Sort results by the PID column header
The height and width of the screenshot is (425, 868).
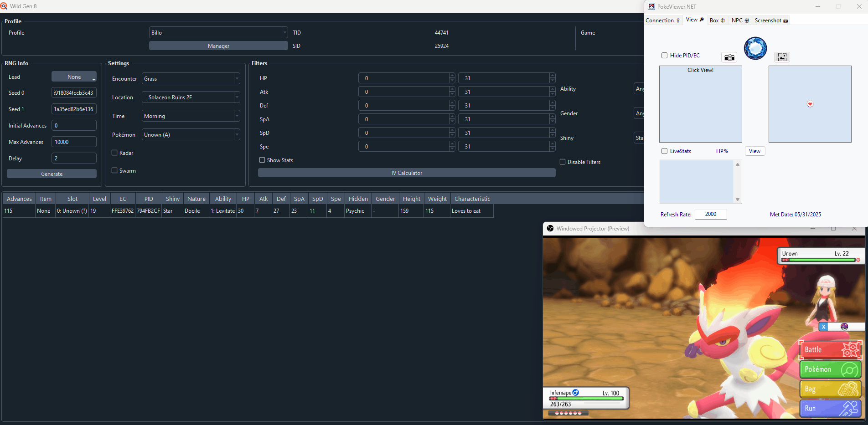coord(149,199)
